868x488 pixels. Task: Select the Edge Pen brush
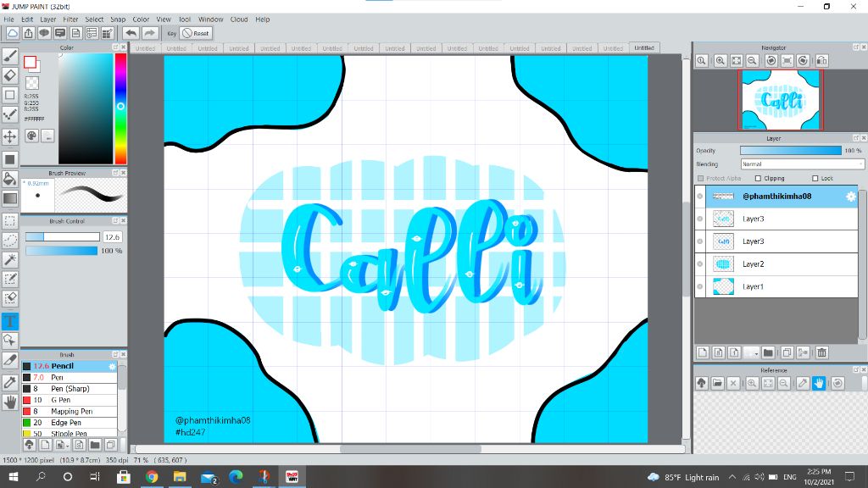pos(70,423)
